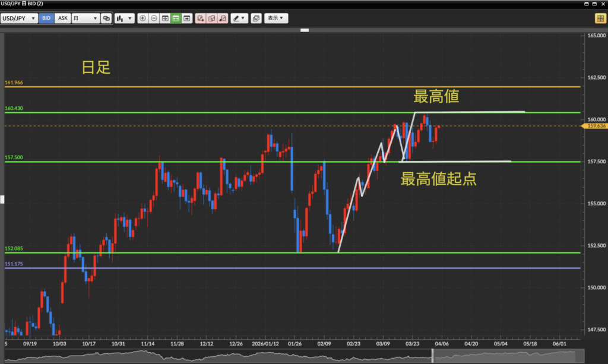
Task: Click the delete indicator icon in pink group
Action: point(222,18)
